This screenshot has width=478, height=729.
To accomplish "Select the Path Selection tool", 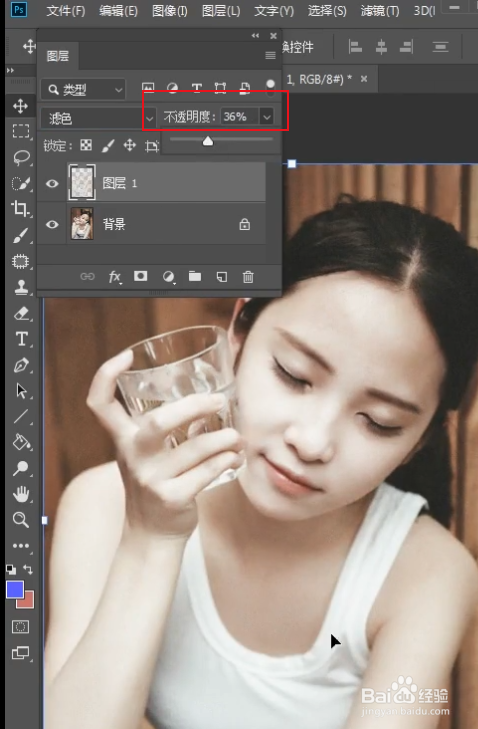I will (21, 391).
